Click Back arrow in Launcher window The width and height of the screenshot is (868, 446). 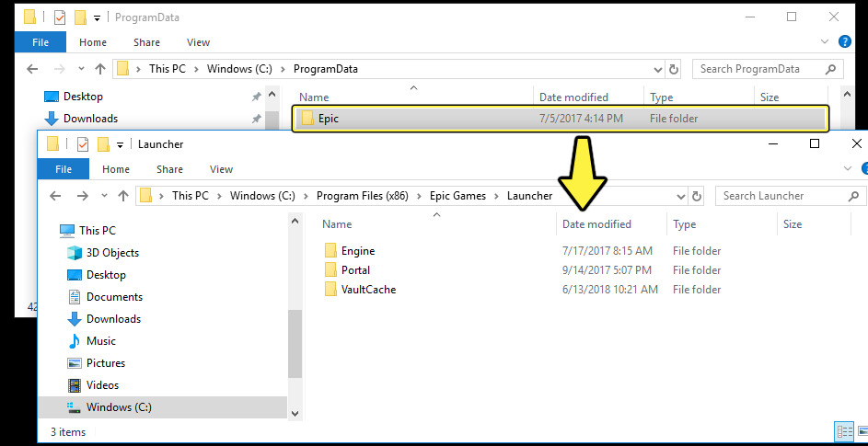(x=55, y=196)
